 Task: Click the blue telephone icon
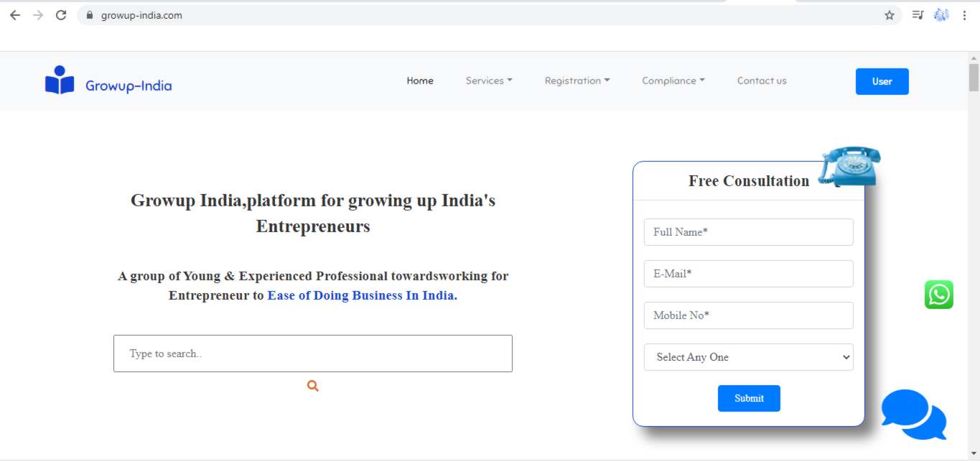point(850,166)
